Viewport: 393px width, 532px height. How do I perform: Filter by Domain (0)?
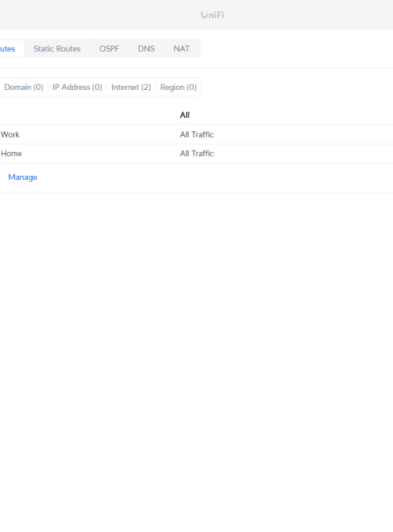click(x=24, y=88)
